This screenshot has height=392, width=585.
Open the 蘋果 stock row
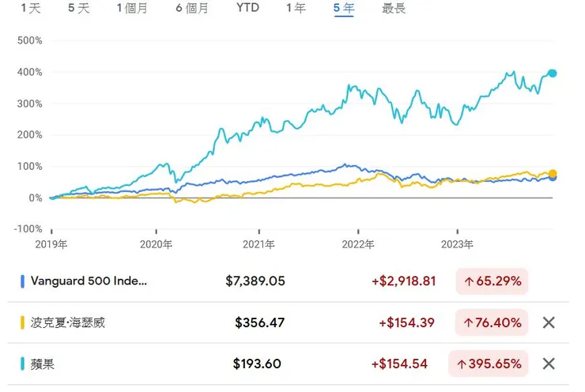tap(288, 364)
